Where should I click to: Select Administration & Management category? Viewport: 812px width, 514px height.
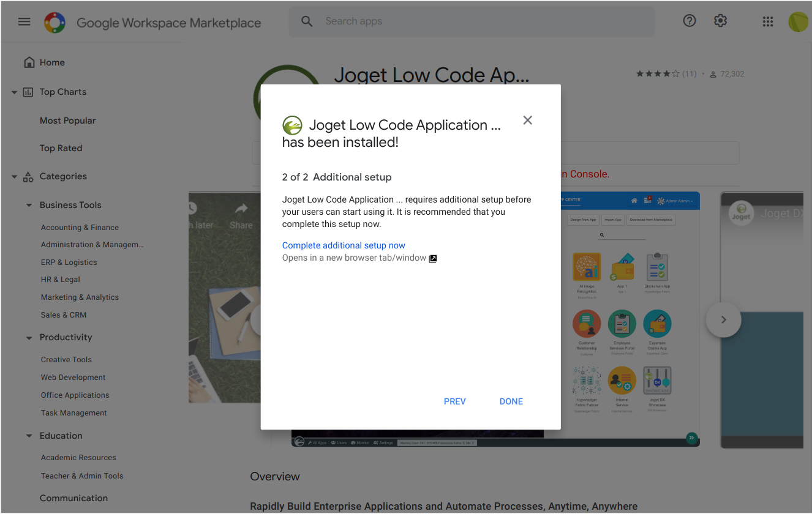(92, 245)
